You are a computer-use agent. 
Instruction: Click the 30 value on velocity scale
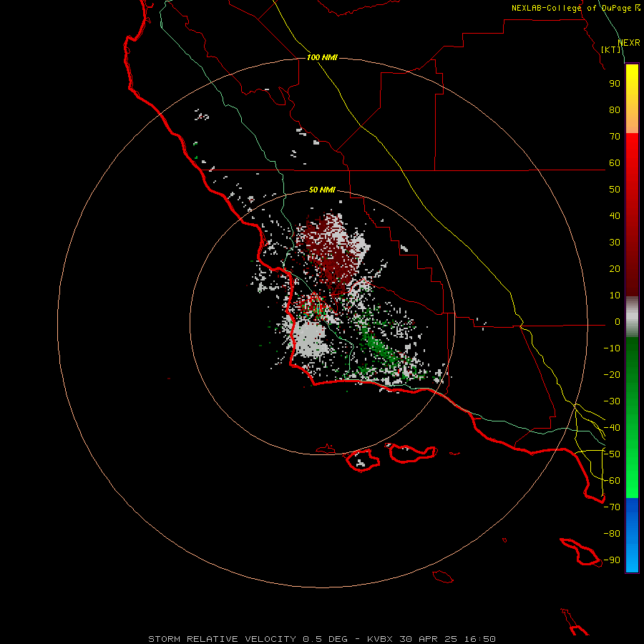coord(615,243)
